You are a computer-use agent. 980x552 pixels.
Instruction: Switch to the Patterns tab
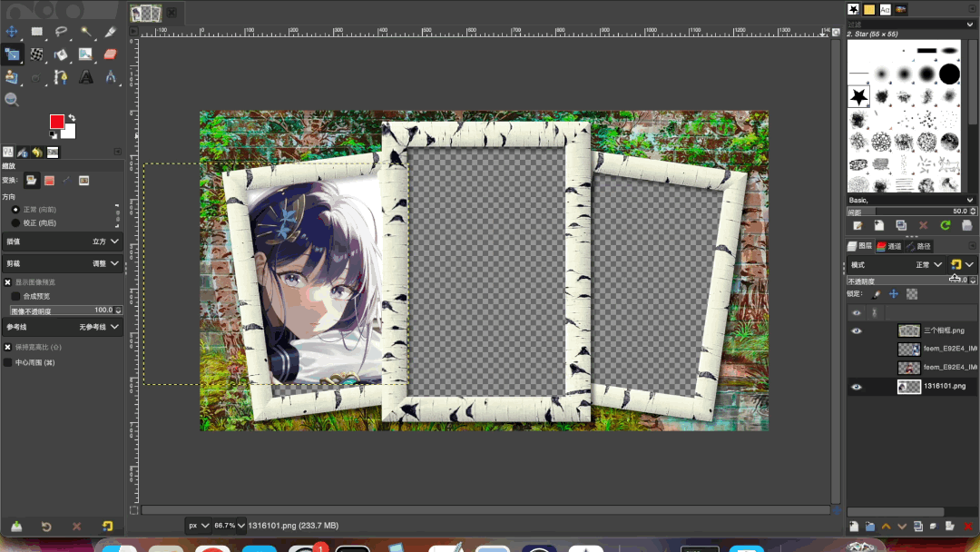click(x=869, y=9)
